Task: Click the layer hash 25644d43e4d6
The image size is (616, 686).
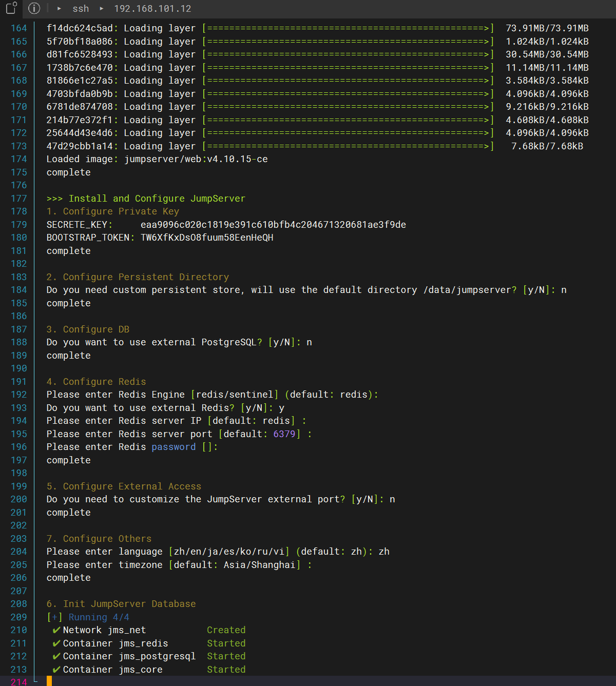Action: tap(80, 133)
